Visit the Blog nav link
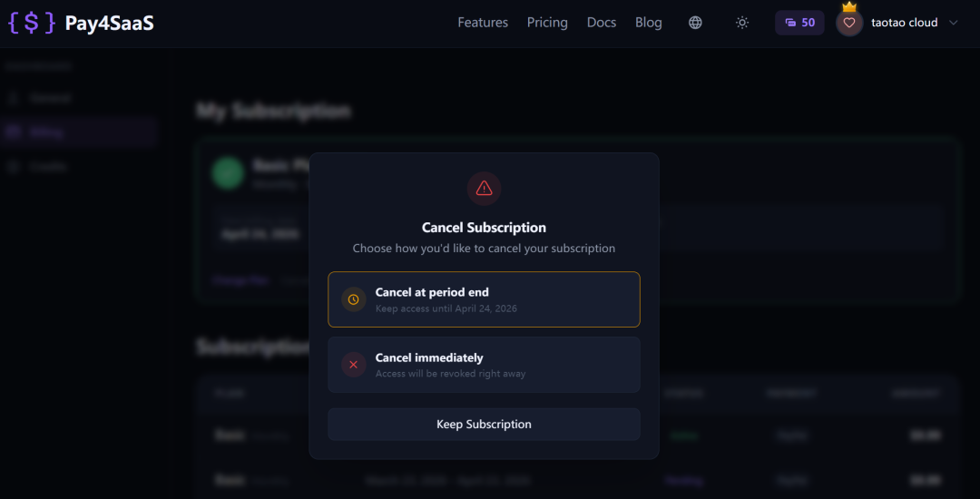 coord(649,23)
